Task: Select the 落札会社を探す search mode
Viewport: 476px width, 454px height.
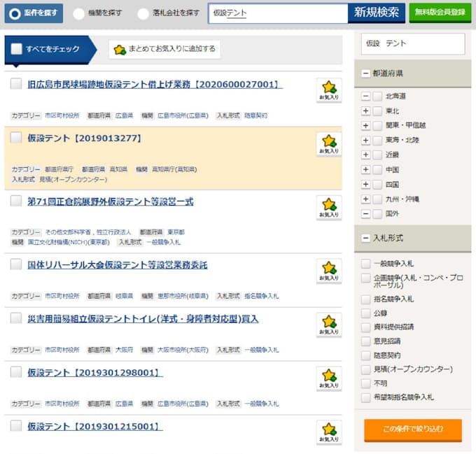Action: pos(143,13)
